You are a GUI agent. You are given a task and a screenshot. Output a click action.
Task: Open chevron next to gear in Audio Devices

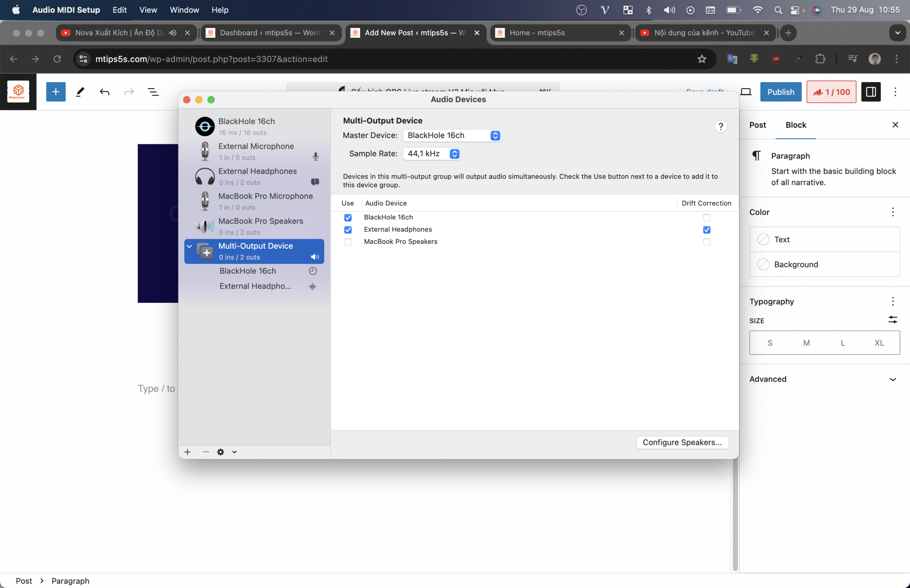234,452
